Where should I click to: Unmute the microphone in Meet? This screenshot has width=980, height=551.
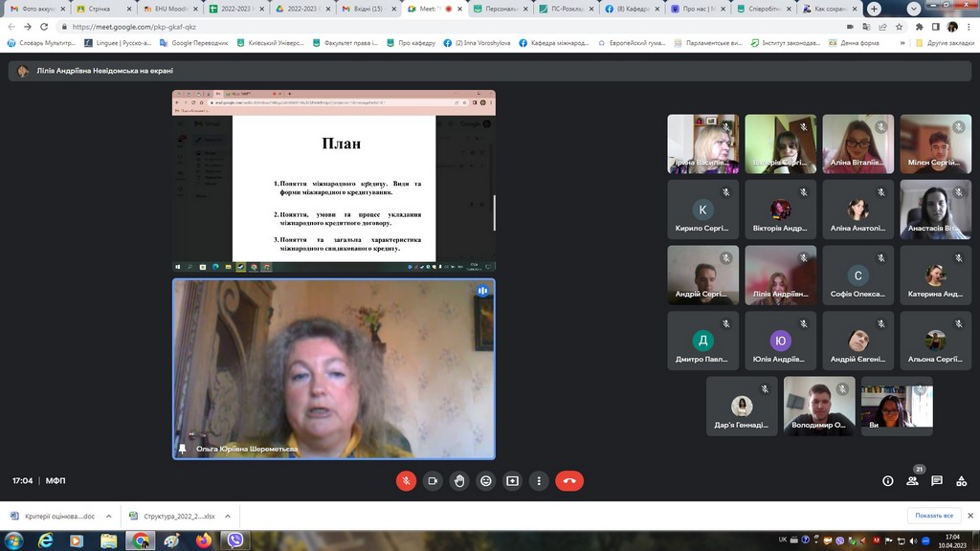[x=406, y=480]
